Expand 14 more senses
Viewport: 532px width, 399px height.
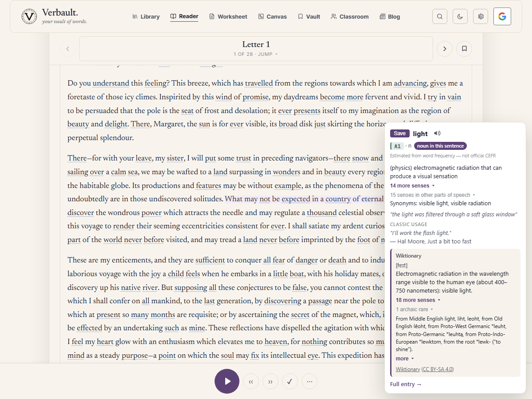click(x=412, y=186)
